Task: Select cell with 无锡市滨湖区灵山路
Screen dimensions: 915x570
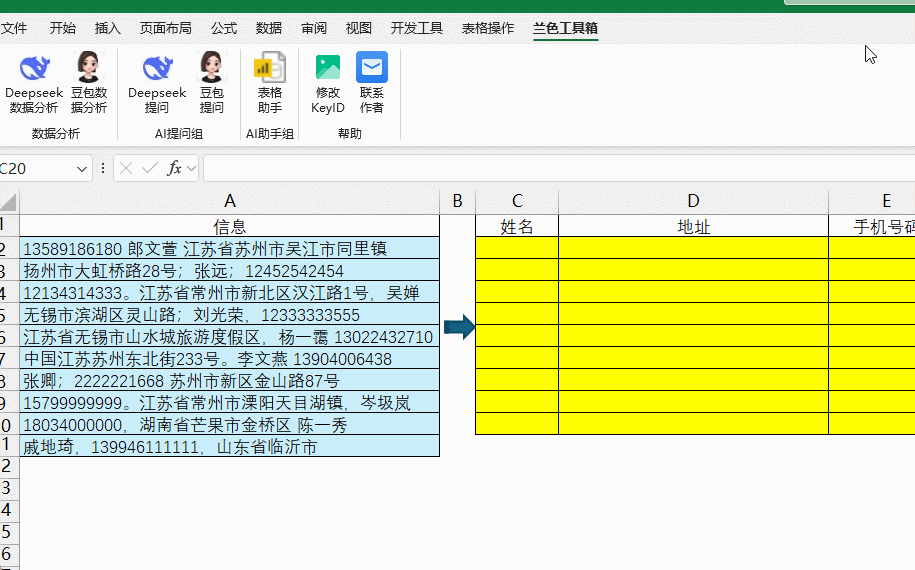Action: [x=230, y=314]
